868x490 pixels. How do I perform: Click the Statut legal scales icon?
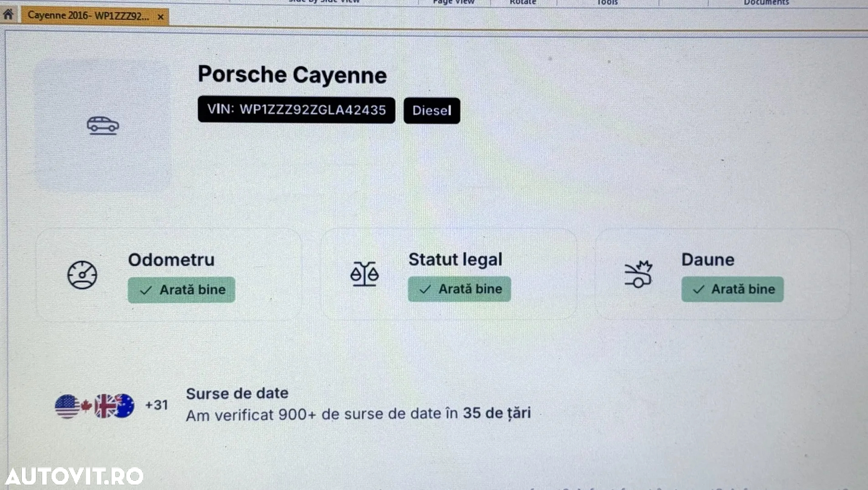tap(364, 274)
